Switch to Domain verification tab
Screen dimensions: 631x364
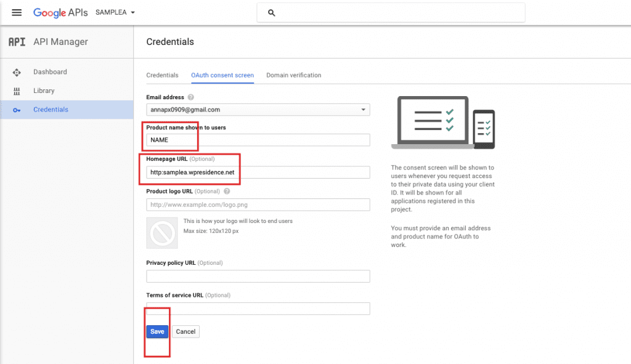tap(294, 75)
